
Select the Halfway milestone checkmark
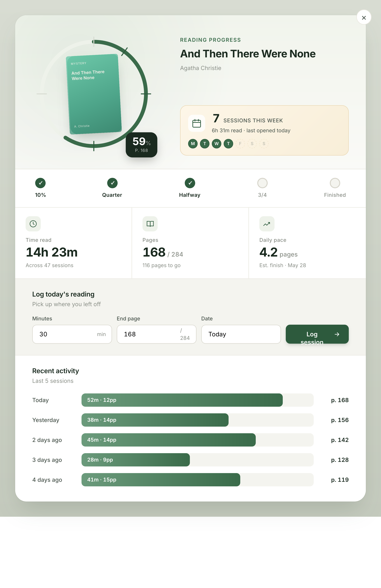pos(190,183)
